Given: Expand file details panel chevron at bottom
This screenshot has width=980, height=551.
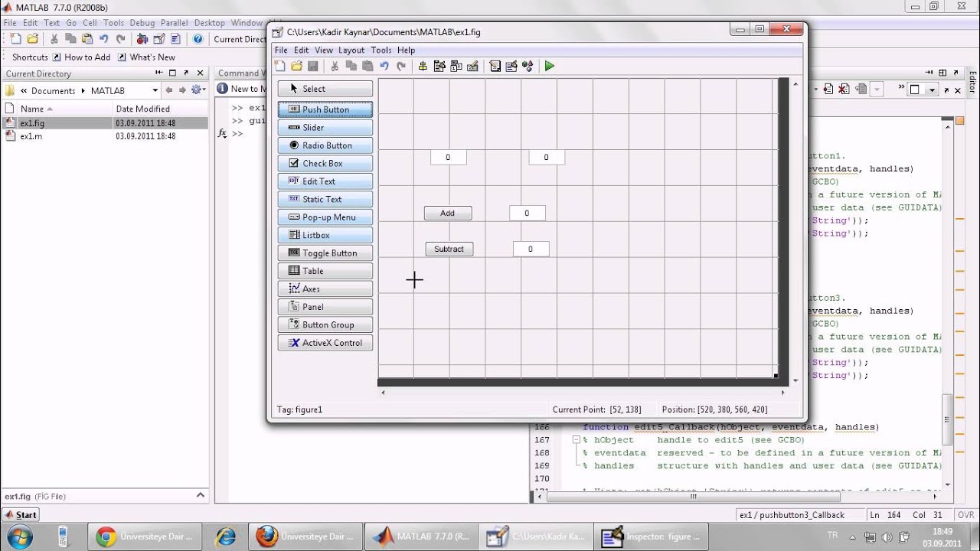Looking at the screenshot, I should pyautogui.click(x=200, y=496).
